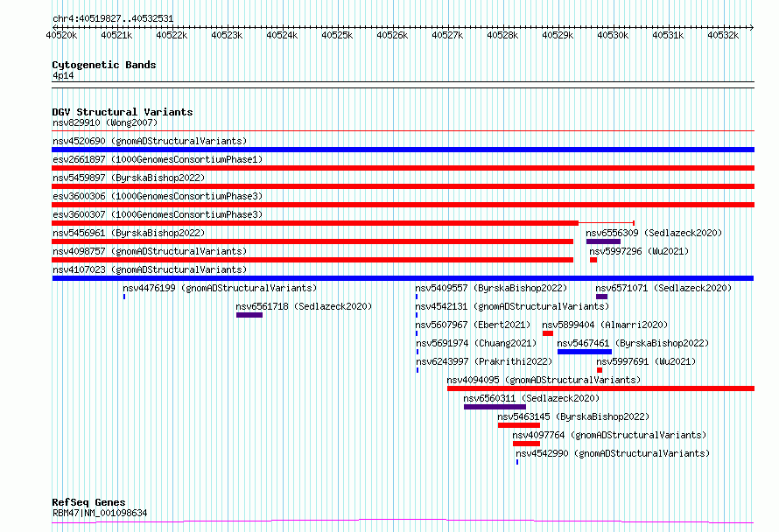Click the 4p14 band label
This screenshot has height=532, width=779.
(63, 75)
